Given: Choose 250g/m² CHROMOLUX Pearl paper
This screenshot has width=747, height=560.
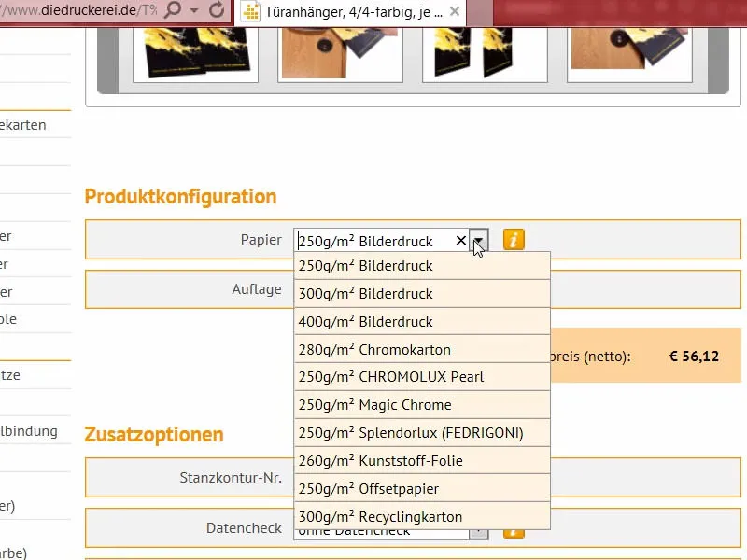Looking at the screenshot, I should (x=422, y=377).
